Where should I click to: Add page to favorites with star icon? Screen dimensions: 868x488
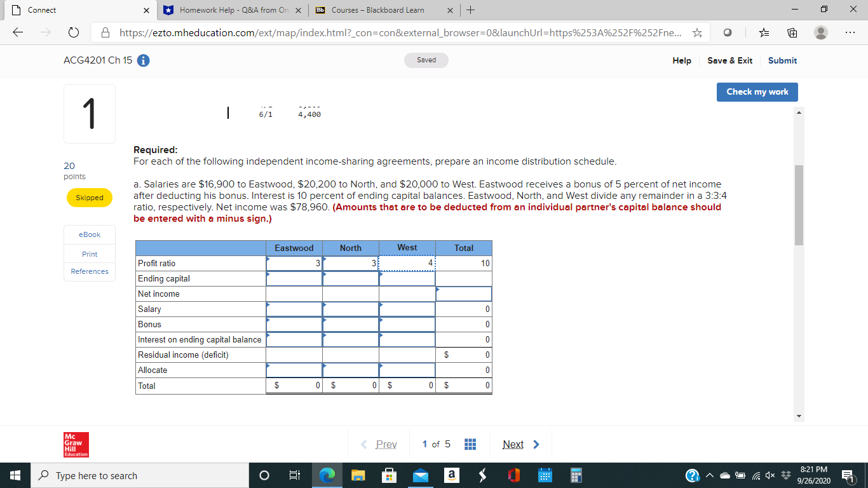(697, 33)
